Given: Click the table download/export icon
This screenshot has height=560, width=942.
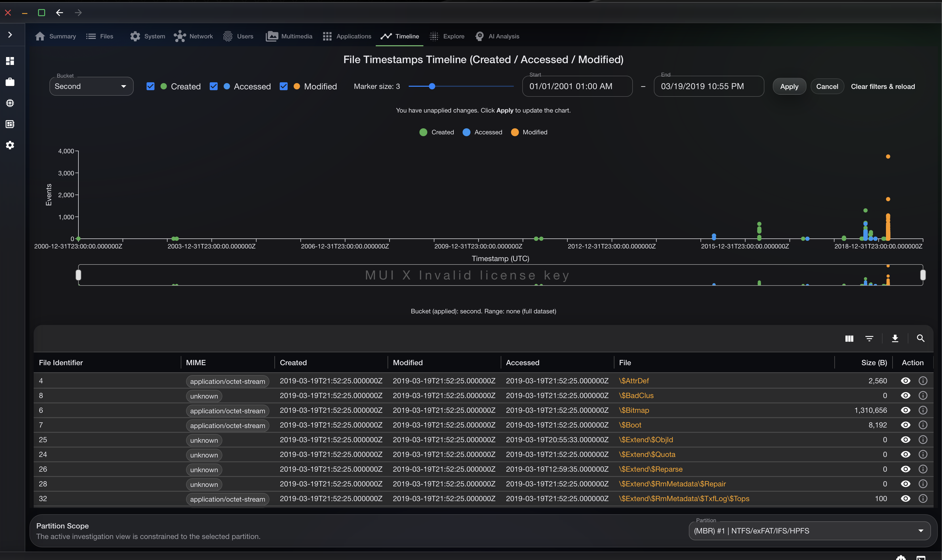Looking at the screenshot, I should pos(895,338).
